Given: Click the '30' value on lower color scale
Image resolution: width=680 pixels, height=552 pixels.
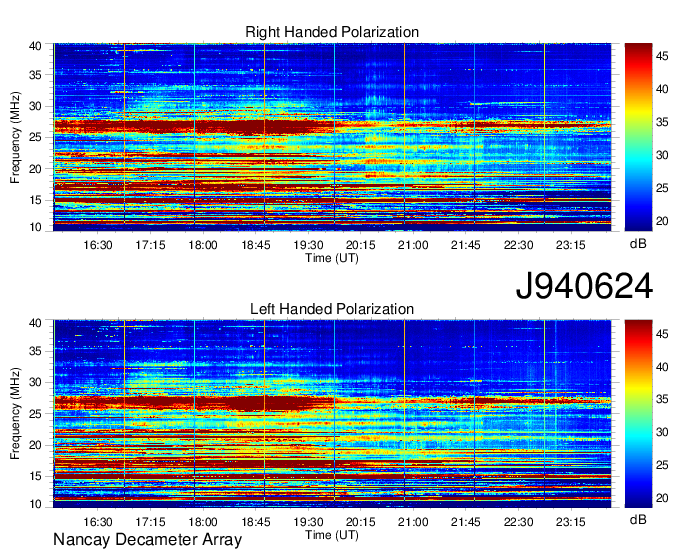Looking at the screenshot, I should click(x=662, y=432).
